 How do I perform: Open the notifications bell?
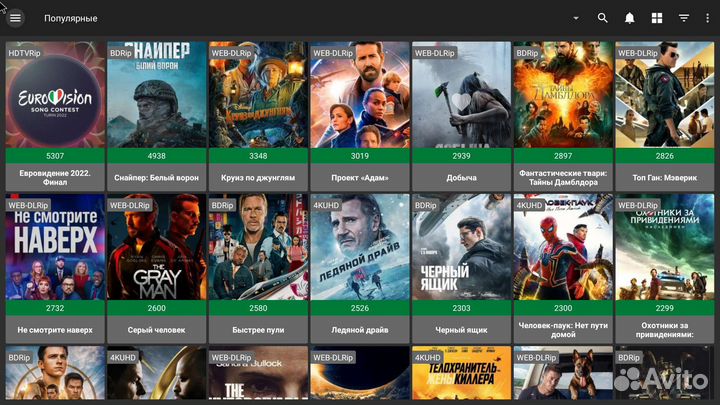tap(630, 18)
